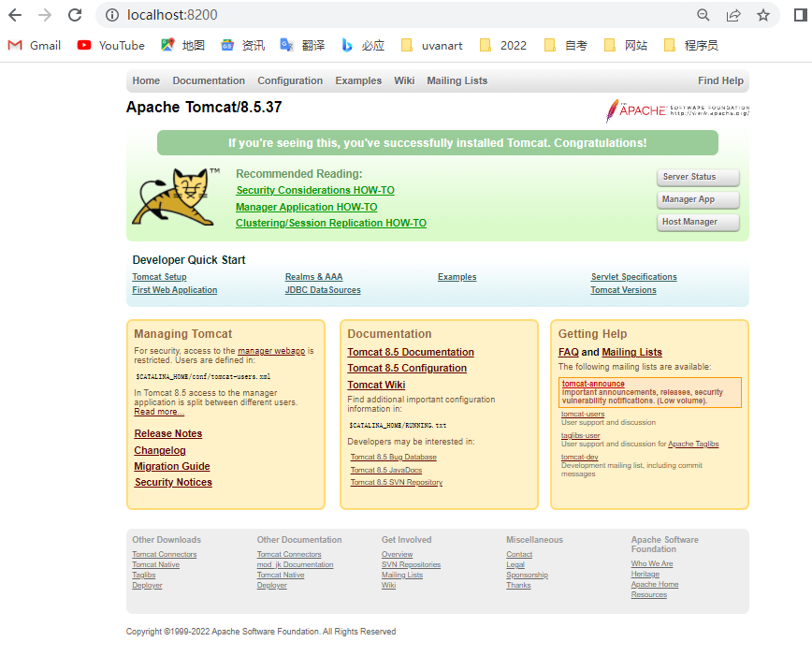Open the Gmail bookmark
Screen dimensions: 812x656
click(35, 46)
